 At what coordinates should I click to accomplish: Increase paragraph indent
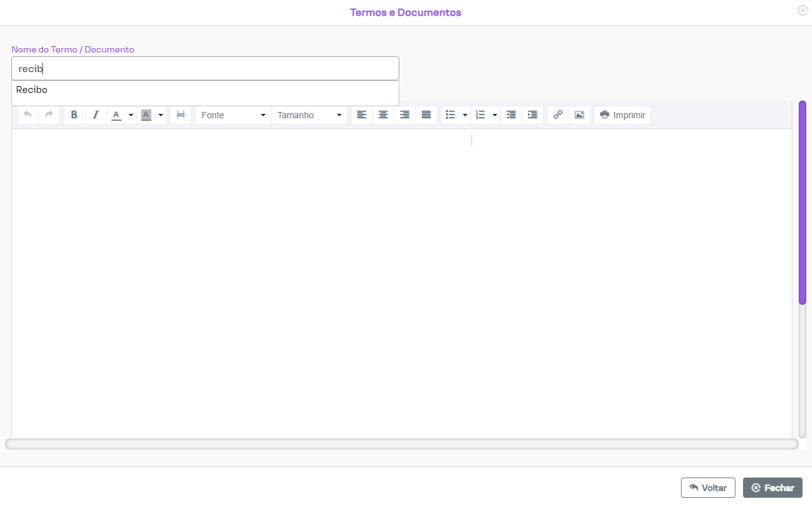532,115
